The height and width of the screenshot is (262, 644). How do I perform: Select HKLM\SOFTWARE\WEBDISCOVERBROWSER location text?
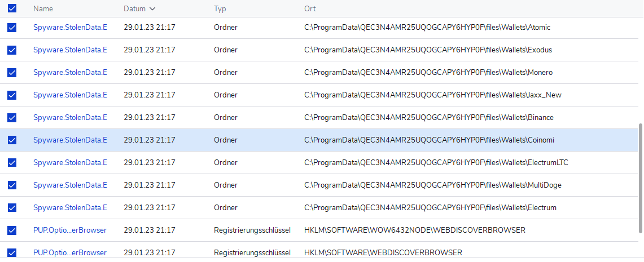tap(383, 253)
